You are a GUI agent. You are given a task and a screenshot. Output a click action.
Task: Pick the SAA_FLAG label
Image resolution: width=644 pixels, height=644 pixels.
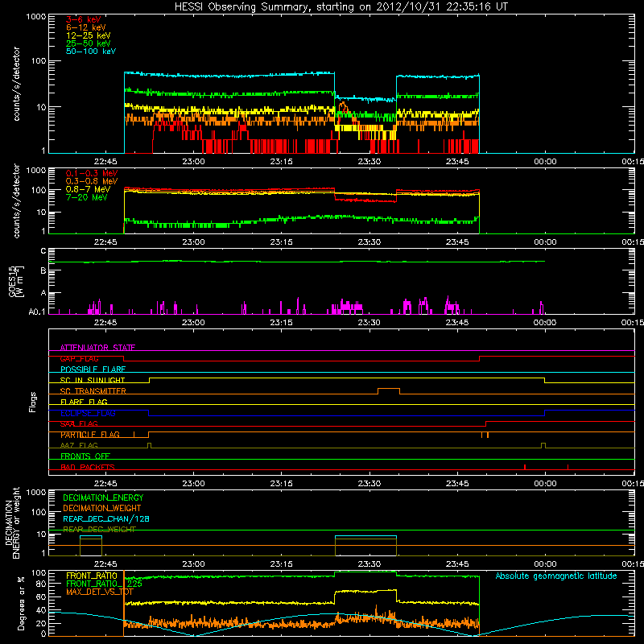click(79, 423)
